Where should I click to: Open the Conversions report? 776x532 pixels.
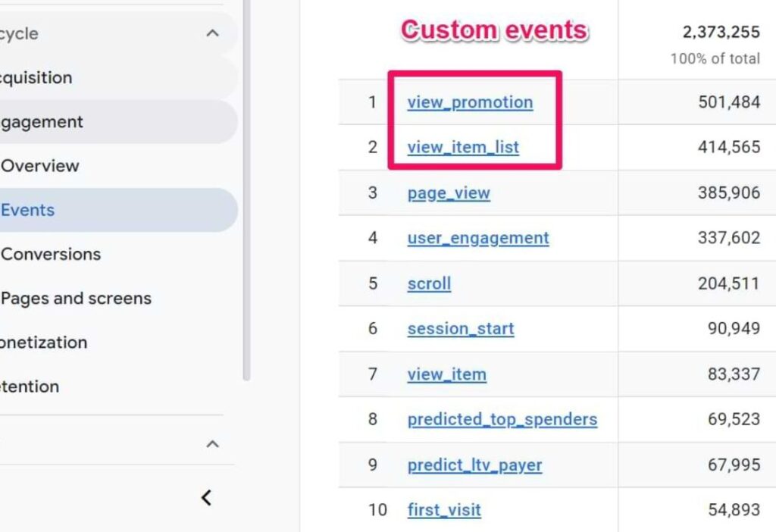tap(51, 254)
